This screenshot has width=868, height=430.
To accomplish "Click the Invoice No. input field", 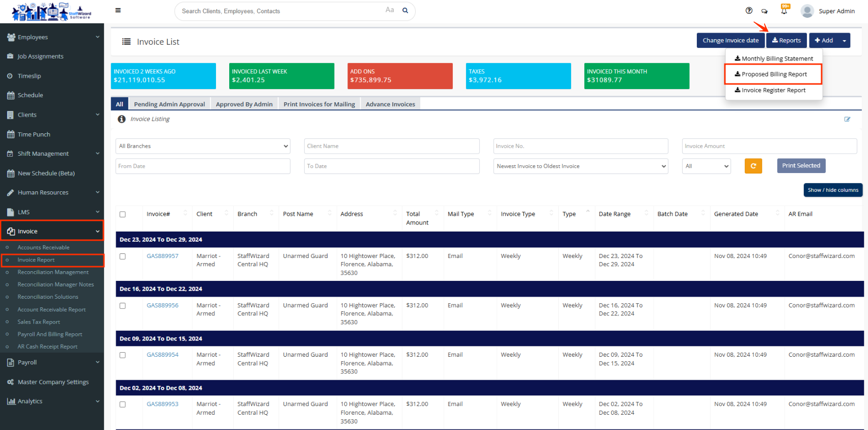I will click(580, 146).
